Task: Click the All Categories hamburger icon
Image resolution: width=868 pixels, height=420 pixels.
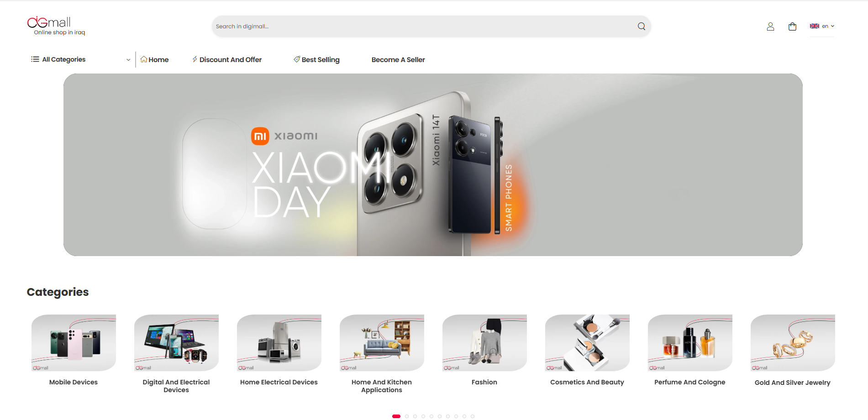Action: click(x=35, y=59)
